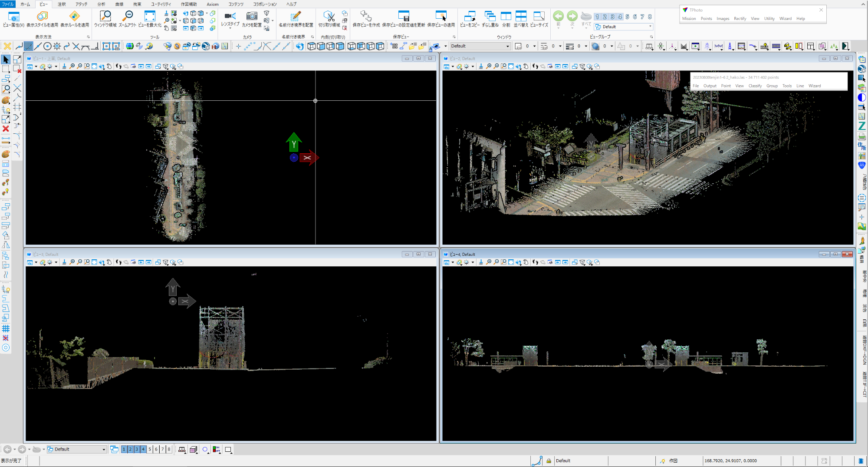Toggle view 1 off in bottom toolbar
This screenshot has height=467, width=868.
[x=124, y=449]
